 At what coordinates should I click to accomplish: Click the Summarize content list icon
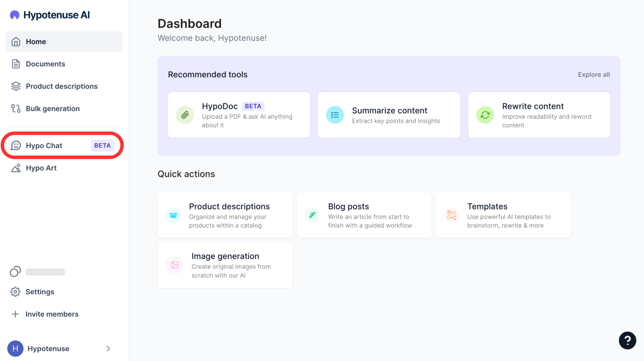[335, 115]
